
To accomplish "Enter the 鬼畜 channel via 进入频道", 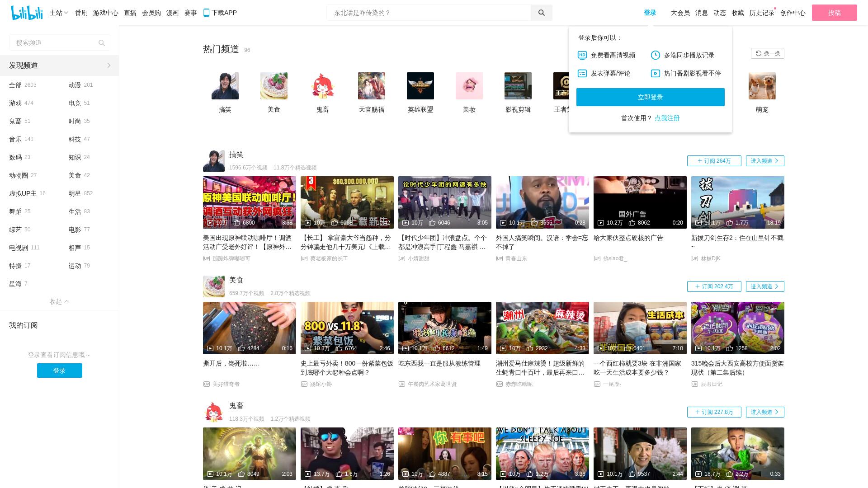I will click(x=765, y=412).
